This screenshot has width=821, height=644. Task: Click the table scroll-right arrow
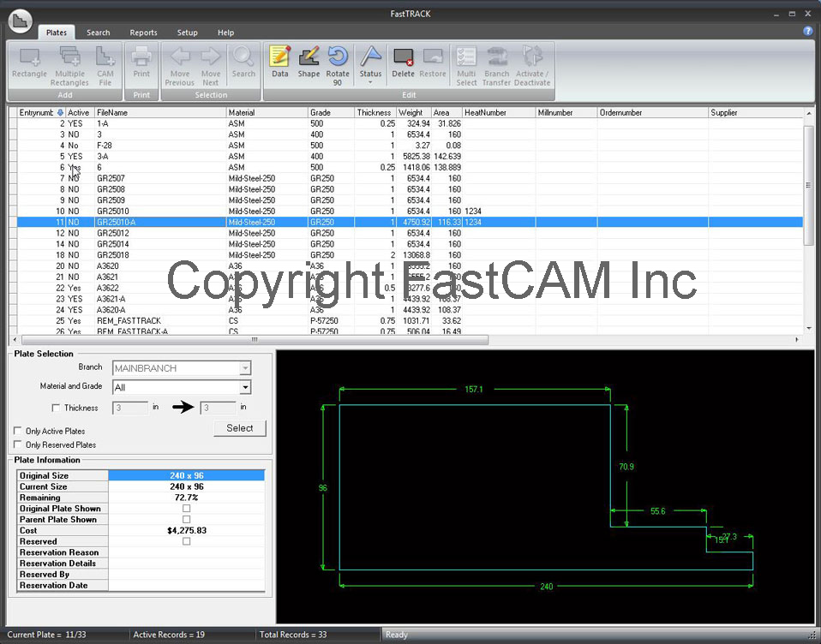tap(798, 339)
